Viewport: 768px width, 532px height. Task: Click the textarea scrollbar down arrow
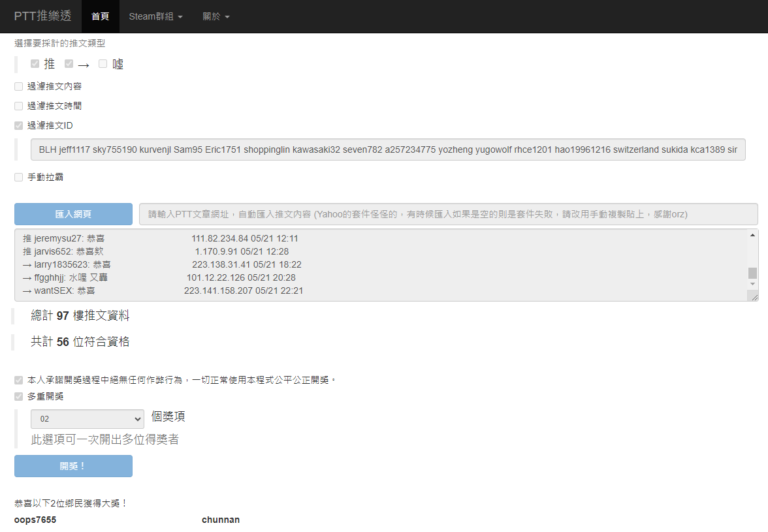pos(752,284)
